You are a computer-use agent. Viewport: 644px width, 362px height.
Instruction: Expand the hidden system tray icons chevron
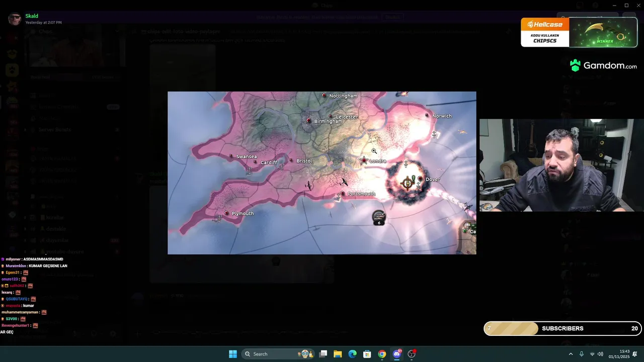tap(571, 354)
